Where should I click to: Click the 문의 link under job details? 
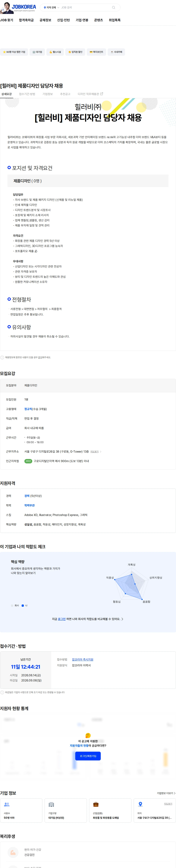(40, 357)
